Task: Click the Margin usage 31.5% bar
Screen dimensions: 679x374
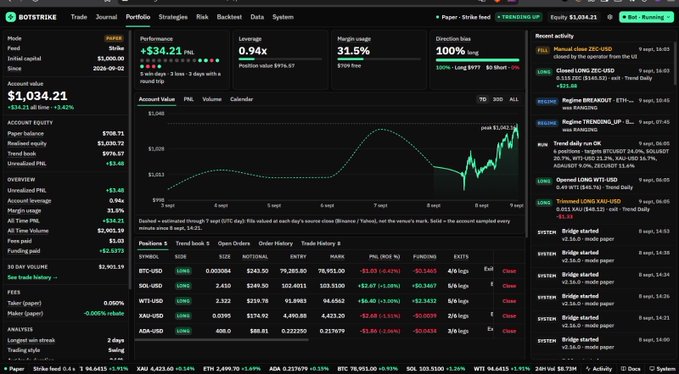Action: point(379,59)
